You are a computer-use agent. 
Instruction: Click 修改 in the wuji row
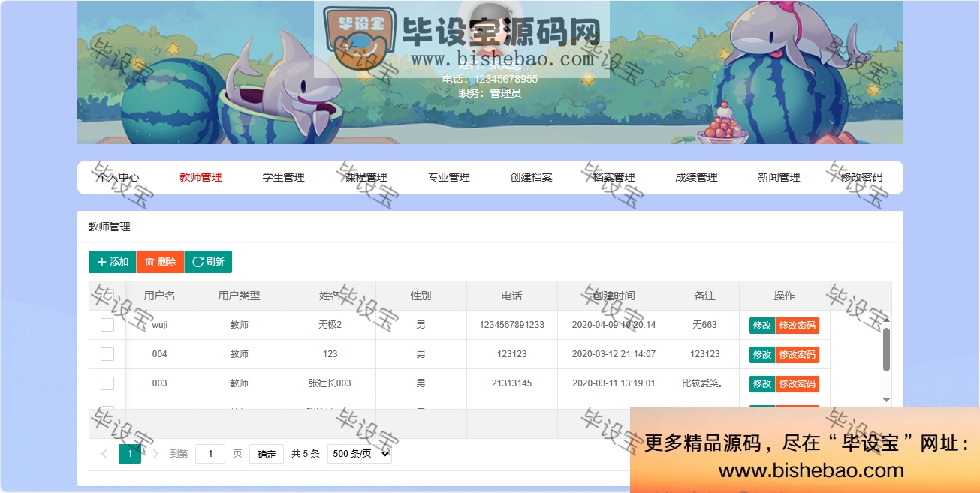pos(762,326)
